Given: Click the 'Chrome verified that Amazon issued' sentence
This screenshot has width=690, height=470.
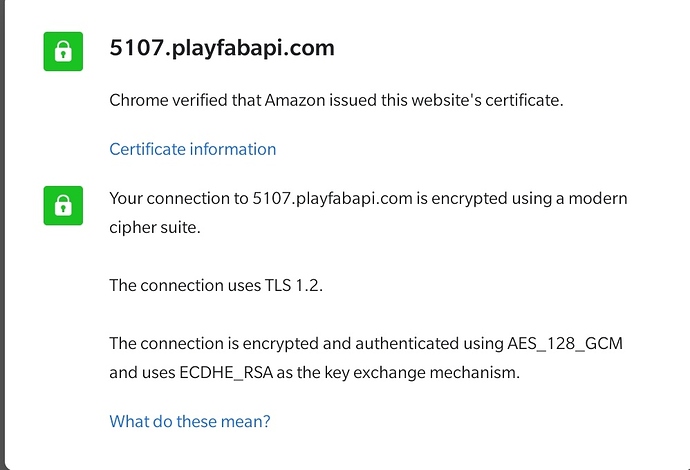Looking at the screenshot, I should [336, 100].
